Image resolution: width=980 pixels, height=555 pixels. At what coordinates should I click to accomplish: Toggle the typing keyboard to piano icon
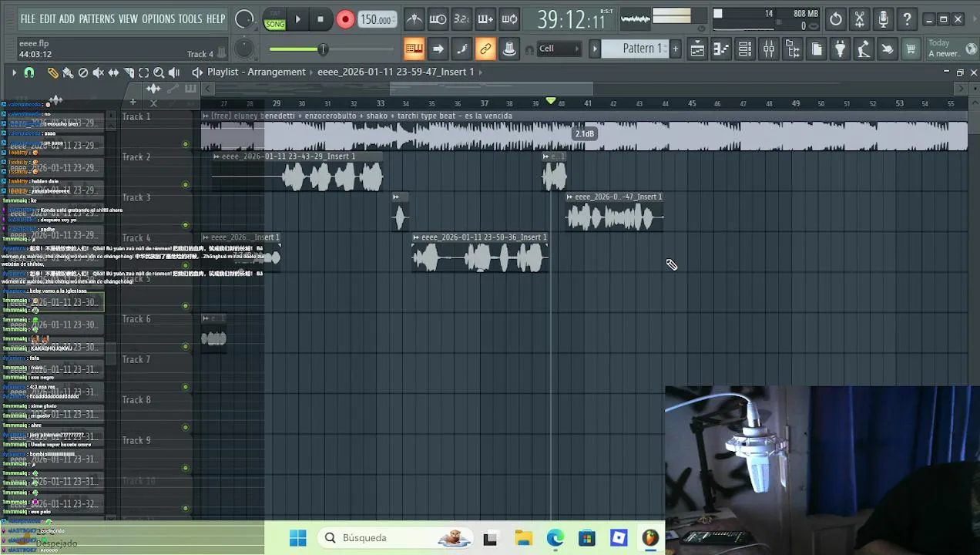414,49
